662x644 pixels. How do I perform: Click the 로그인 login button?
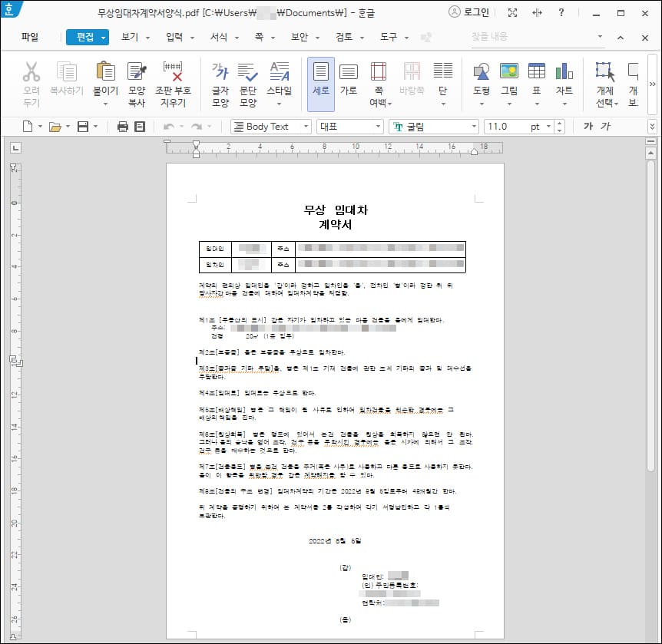pyautogui.click(x=468, y=12)
